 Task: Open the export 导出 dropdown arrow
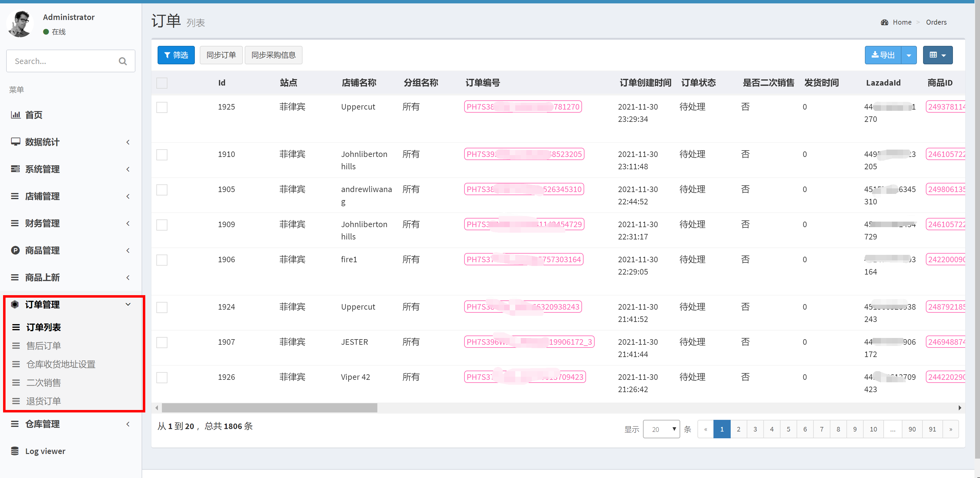coord(909,55)
